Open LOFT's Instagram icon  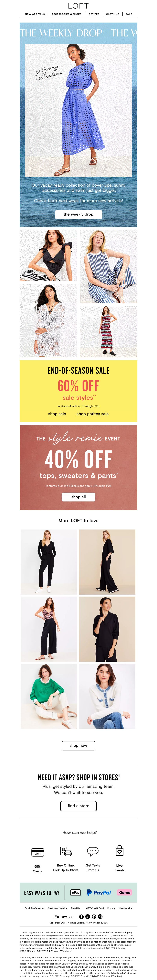tap(100, 917)
